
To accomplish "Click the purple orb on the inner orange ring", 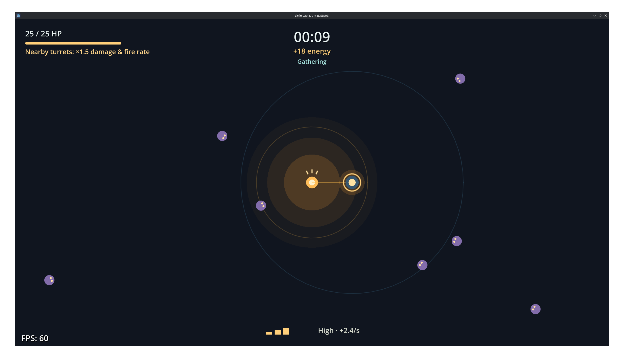I will point(261,205).
